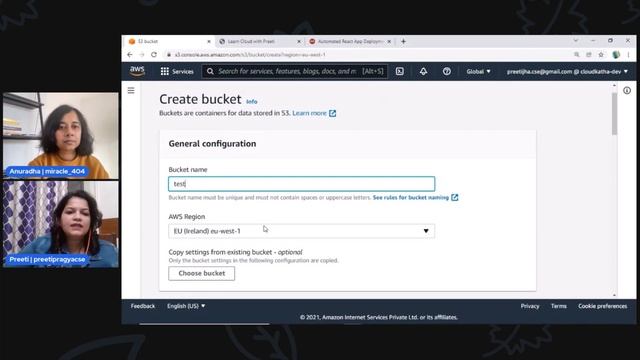Open the AWS Region dropdown EU (Ireland)
640x360 pixels.
click(302, 231)
